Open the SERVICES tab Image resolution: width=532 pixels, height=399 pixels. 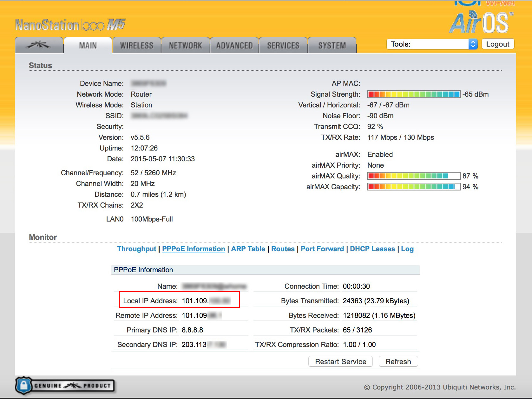coord(283,45)
